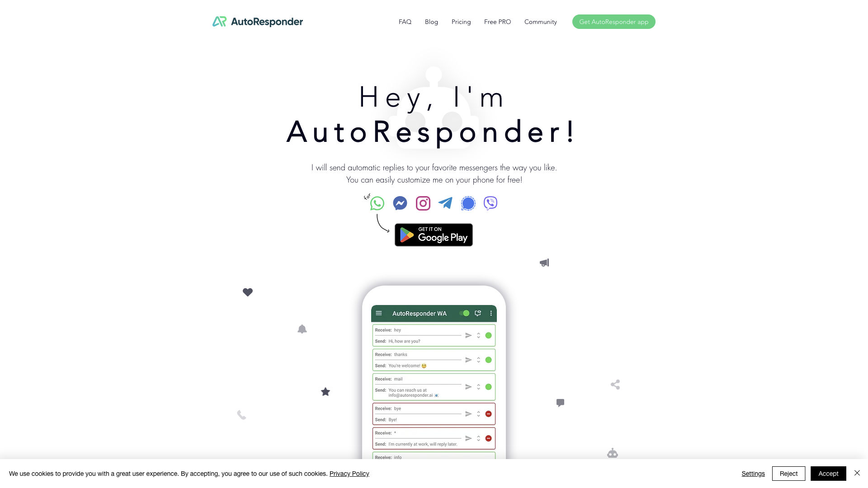Click the Accept cookies button

tap(829, 473)
